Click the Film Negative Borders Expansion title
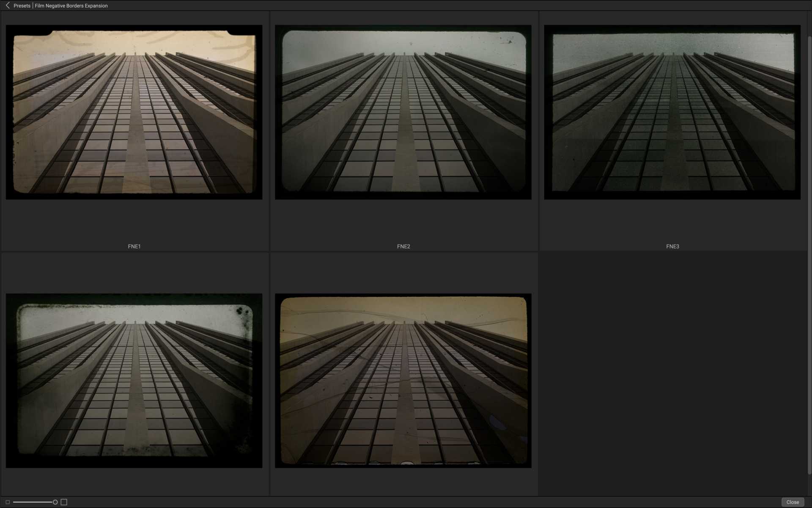Image resolution: width=812 pixels, height=508 pixels. (x=71, y=6)
